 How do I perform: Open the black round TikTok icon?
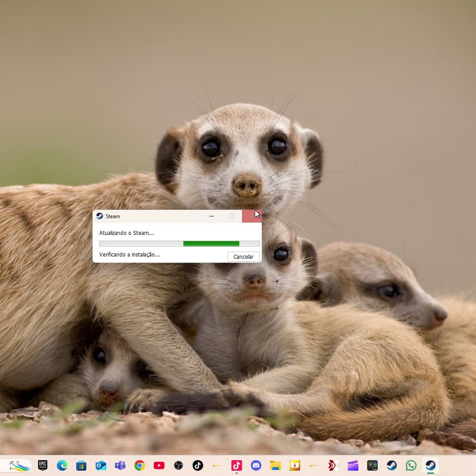pos(198,465)
